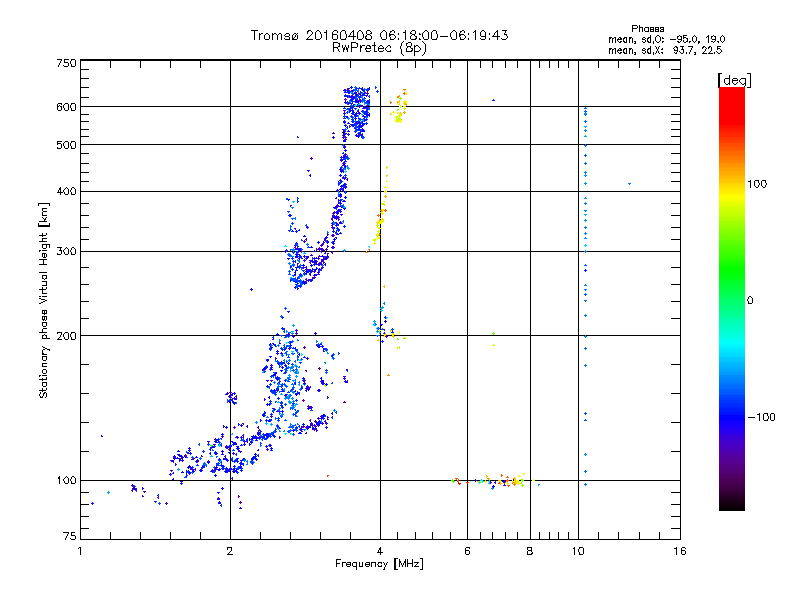
Task: Click the y-axis tick label "500"
Action: (x=66, y=145)
